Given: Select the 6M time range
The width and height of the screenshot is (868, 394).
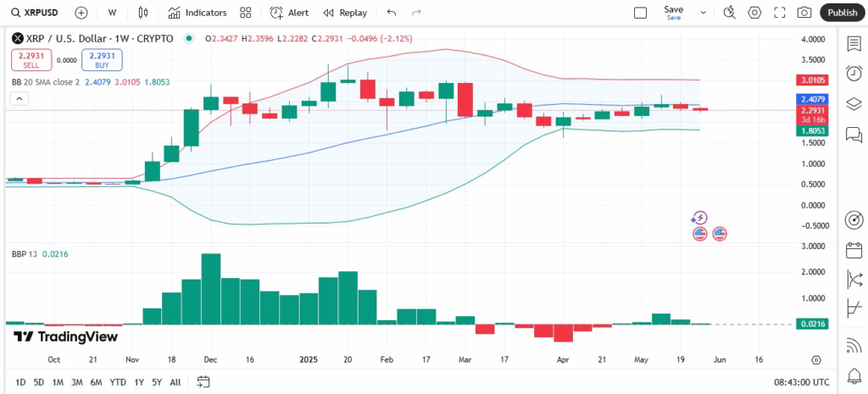Looking at the screenshot, I should [97, 382].
